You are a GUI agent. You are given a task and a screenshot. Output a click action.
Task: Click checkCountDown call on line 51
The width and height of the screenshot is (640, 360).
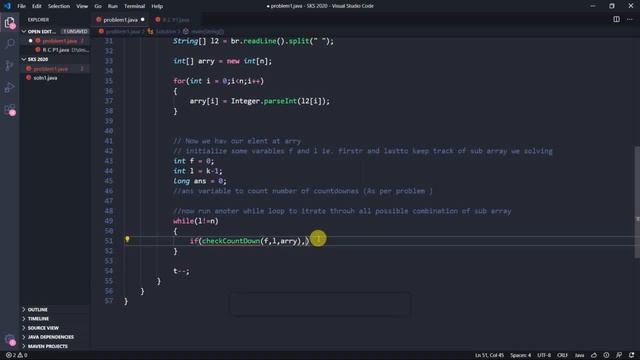pos(231,241)
